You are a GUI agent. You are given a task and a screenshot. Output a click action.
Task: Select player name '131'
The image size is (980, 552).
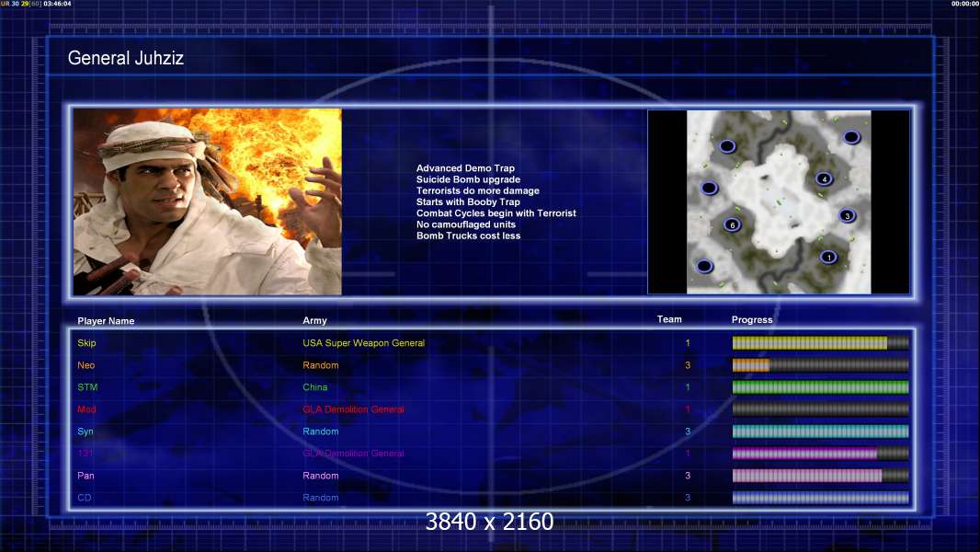point(85,454)
